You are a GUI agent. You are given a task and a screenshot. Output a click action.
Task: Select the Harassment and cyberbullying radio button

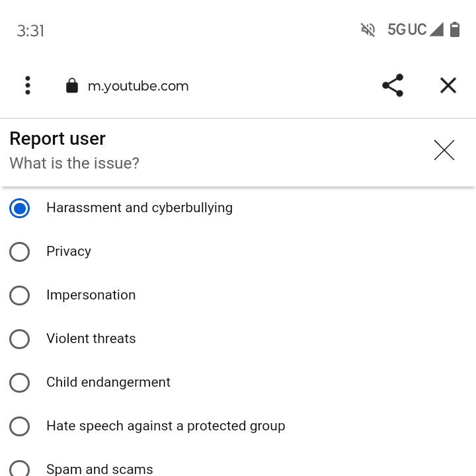click(19, 208)
